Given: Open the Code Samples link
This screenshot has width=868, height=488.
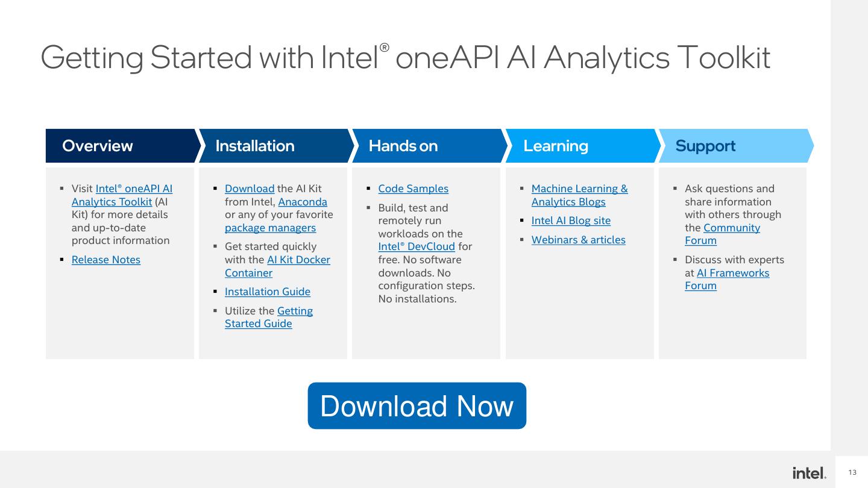Looking at the screenshot, I should (x=414, y=189).
